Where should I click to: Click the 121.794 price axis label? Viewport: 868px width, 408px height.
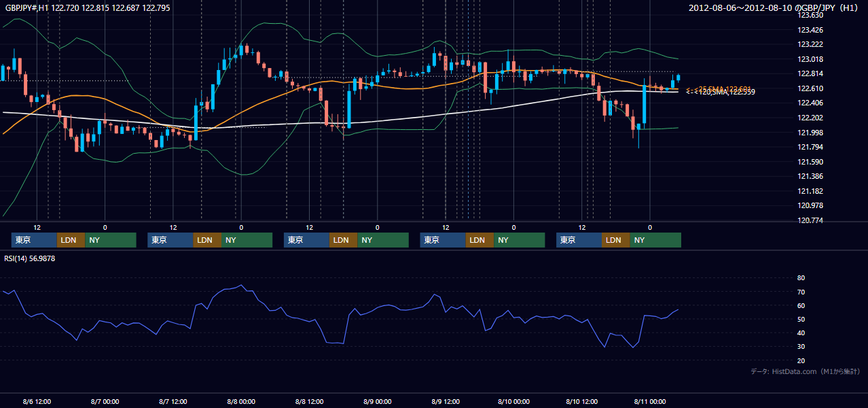click(x=810, y=148)
